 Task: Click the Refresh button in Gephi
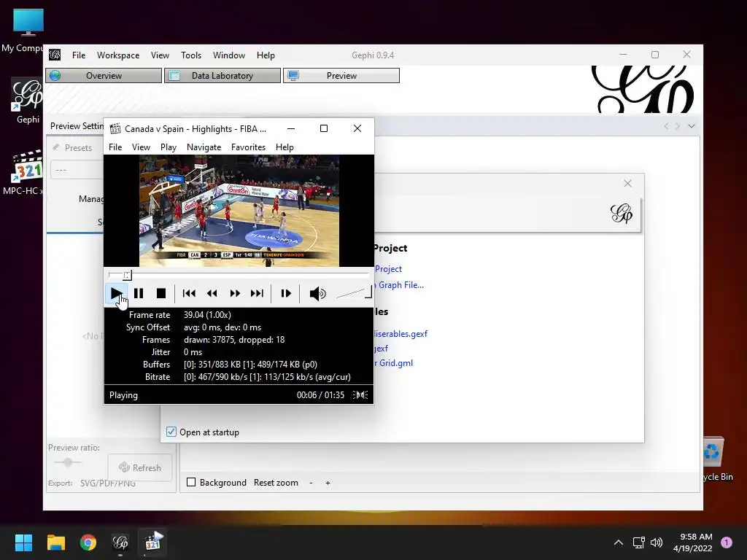pos(140,467)
